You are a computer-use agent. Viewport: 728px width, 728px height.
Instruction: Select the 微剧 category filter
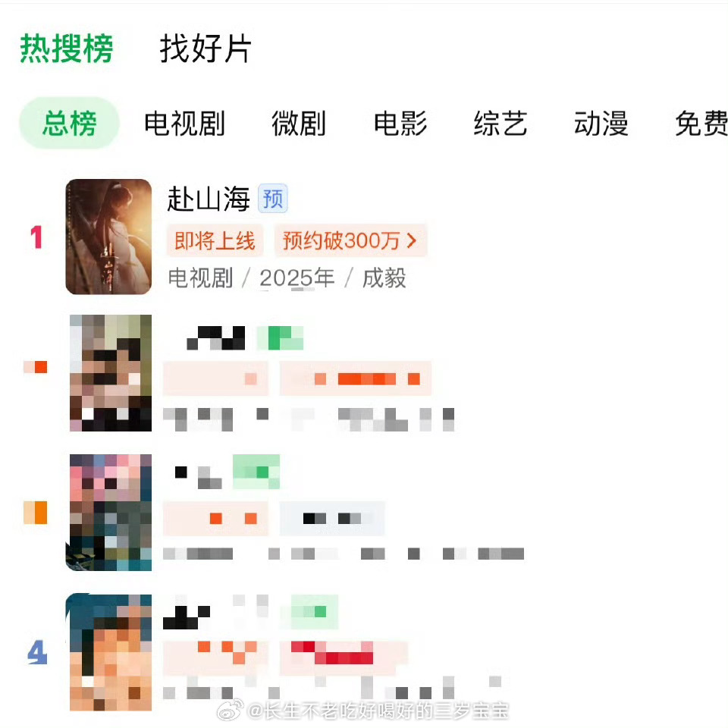pos(299,124)
